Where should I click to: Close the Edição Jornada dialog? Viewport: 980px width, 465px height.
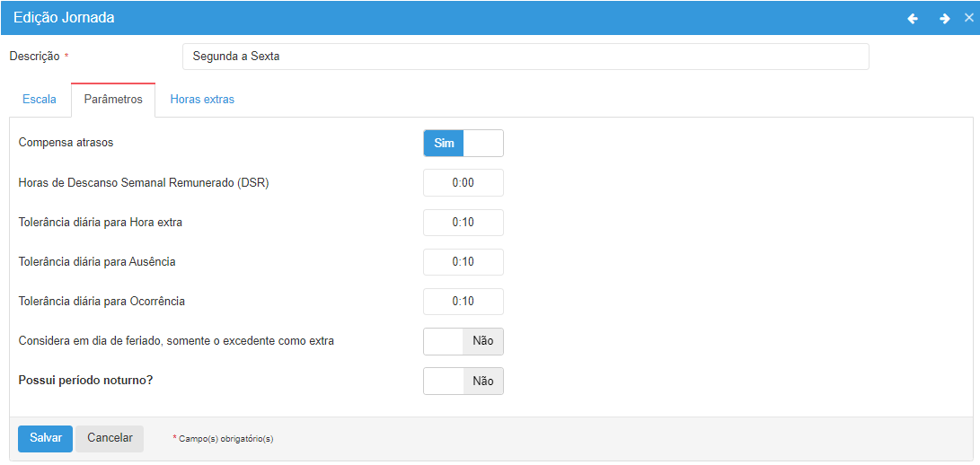pyautogui.click(x=968, y=18)
